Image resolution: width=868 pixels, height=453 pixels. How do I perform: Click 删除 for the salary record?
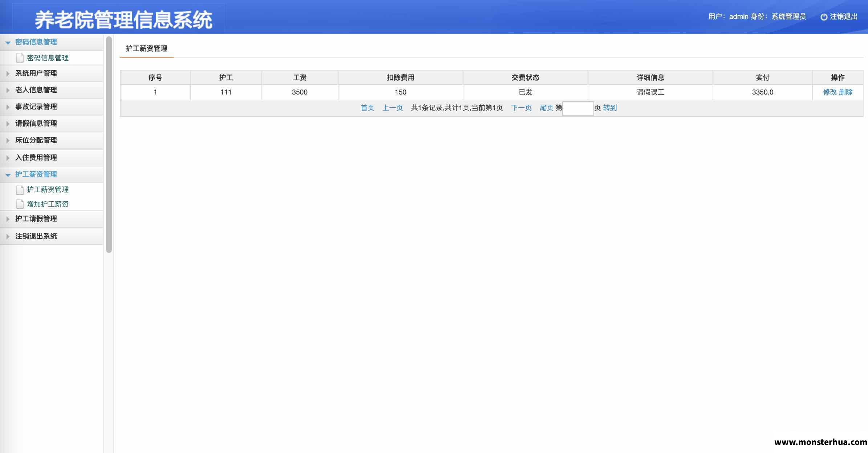846,92
